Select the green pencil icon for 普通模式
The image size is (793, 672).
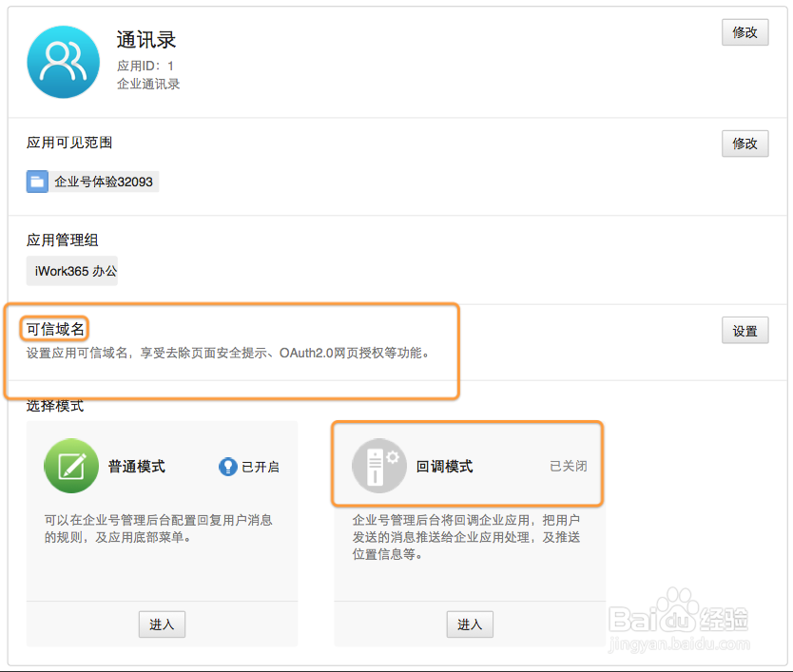(71, 466)
